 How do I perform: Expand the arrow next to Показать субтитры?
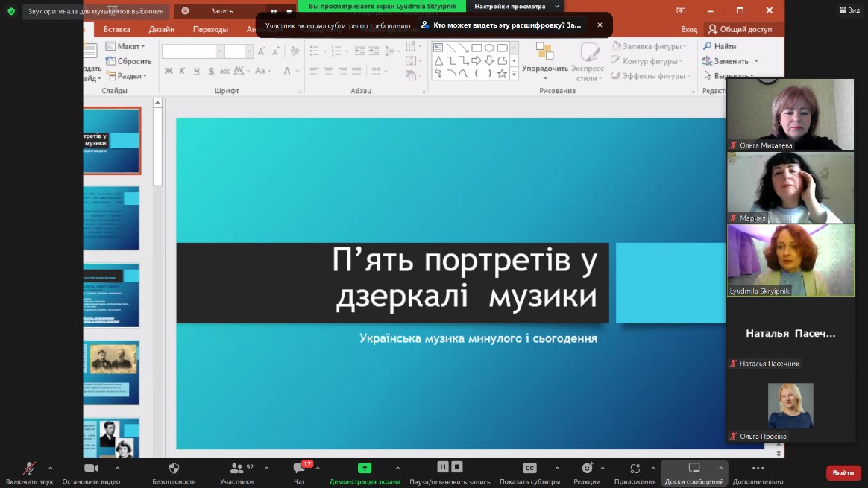coord(557,468)
